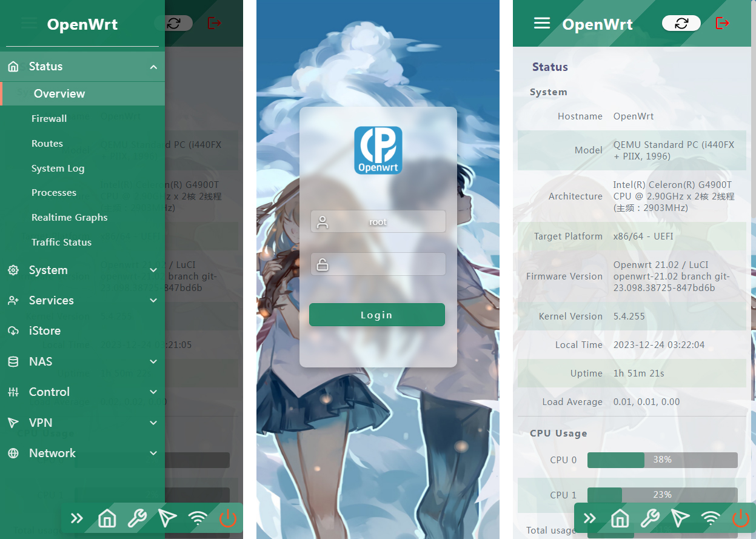
Task: Click power icon in left bottom toolbar
Action: [228, 518]
